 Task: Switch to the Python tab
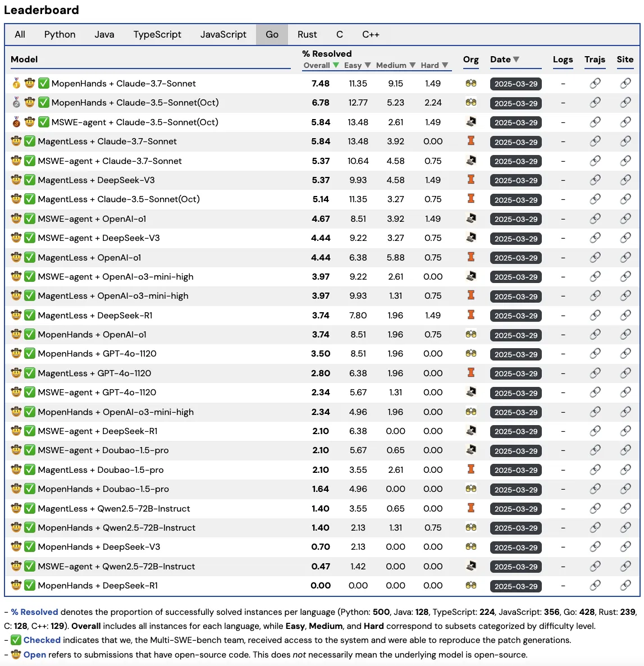click(60, 34)
